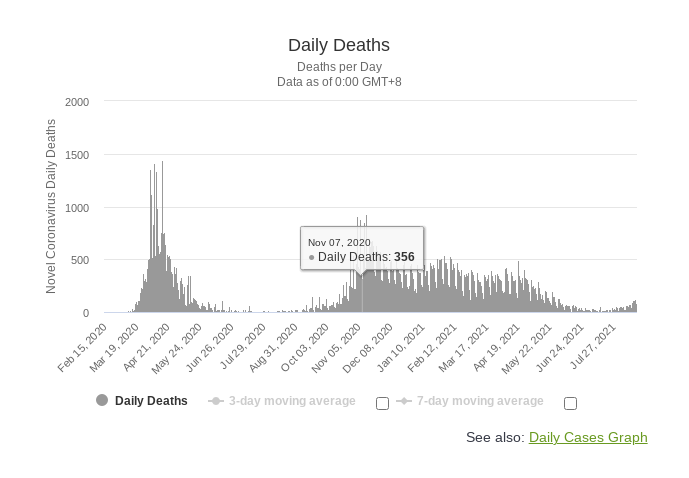Click the "Daily Deaths" chart title

(x=339, y=45)
